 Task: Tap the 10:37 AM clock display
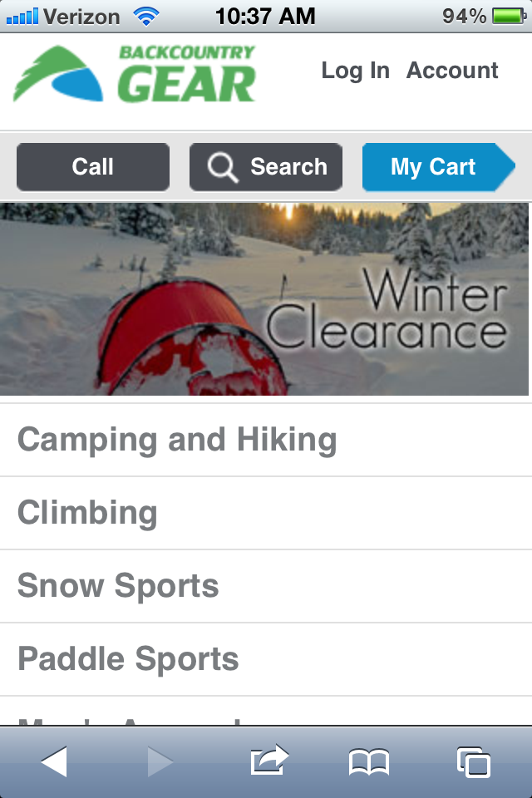point(266,13)
